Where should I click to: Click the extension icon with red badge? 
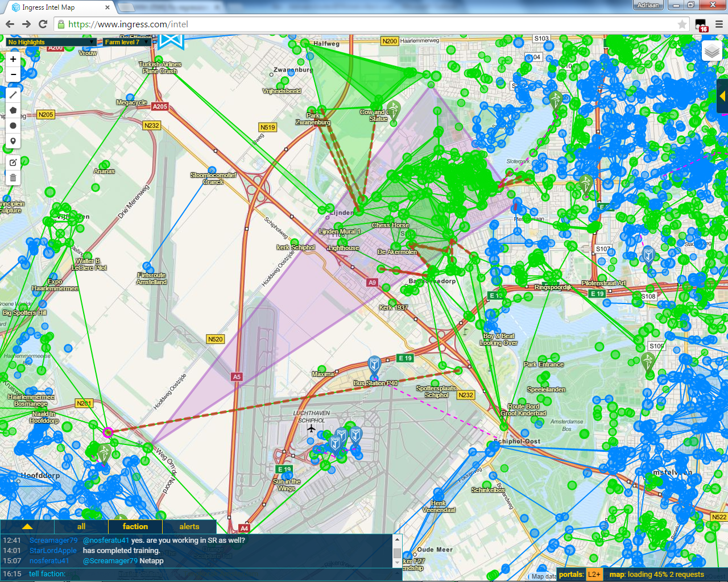click(701, 24)
